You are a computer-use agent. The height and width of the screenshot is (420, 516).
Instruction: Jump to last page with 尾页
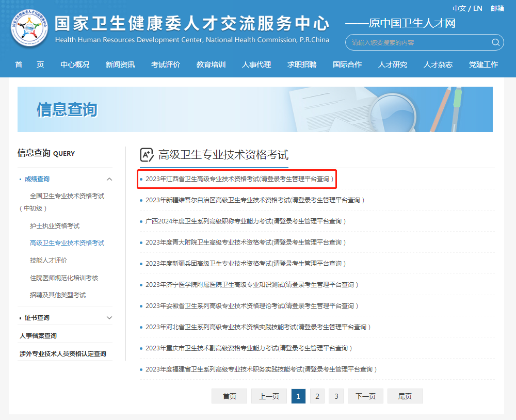(x=405, y=396)
